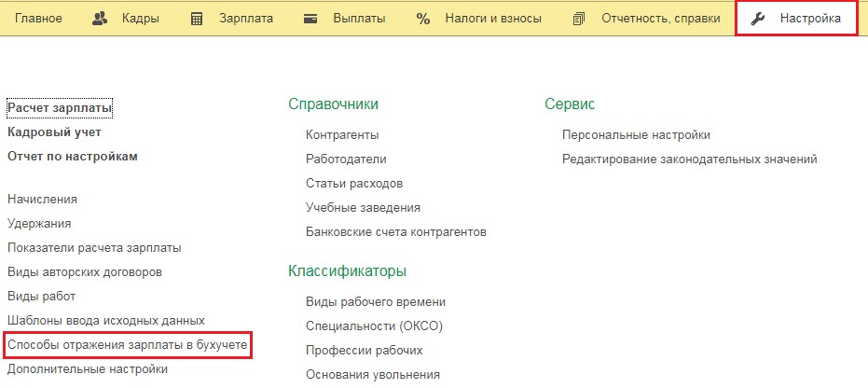Open the Контрагенты directory

point(342,135)
